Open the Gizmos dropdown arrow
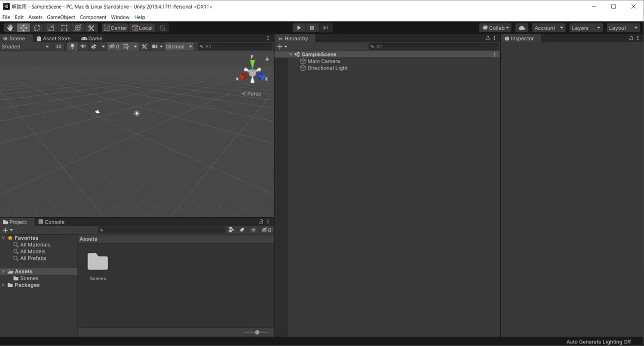The width and height of the screenshot is (644, 346). (x=191, y=46)
